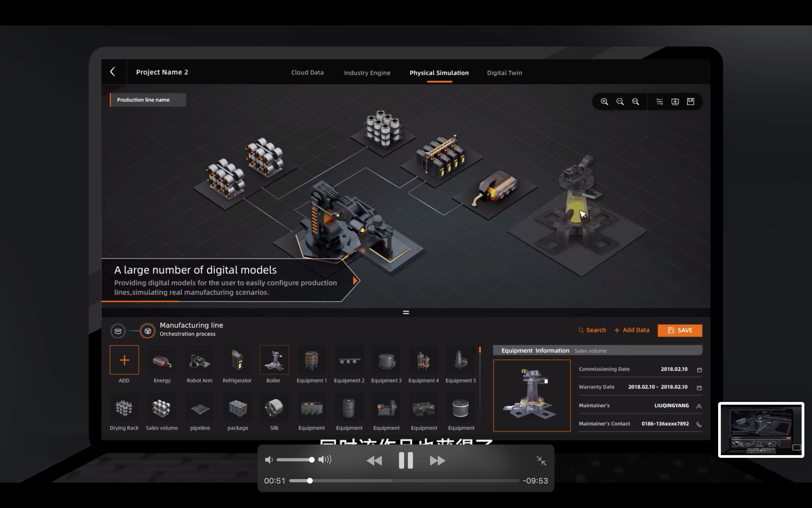Select the Equipment 3 icon
This screenshot has height=508, width=812.
[x=387, y=360]
